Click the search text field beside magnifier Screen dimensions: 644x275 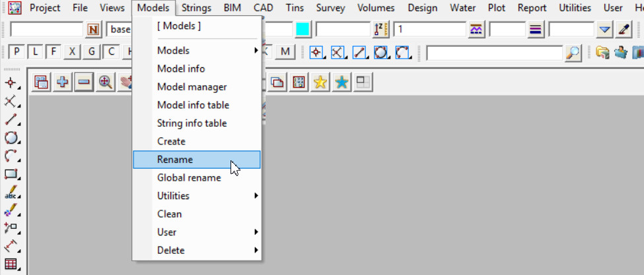tap(494, 53)
